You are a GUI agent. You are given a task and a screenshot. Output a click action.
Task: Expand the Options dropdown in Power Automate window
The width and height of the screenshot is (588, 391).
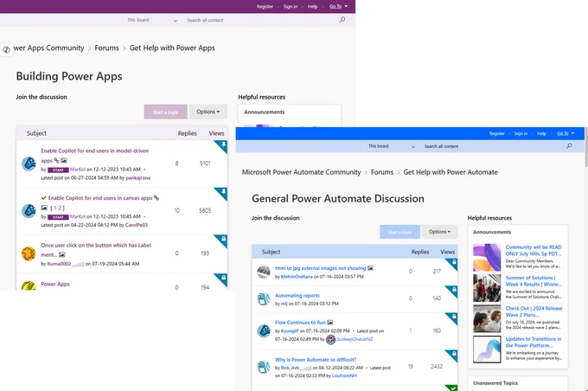439,232
